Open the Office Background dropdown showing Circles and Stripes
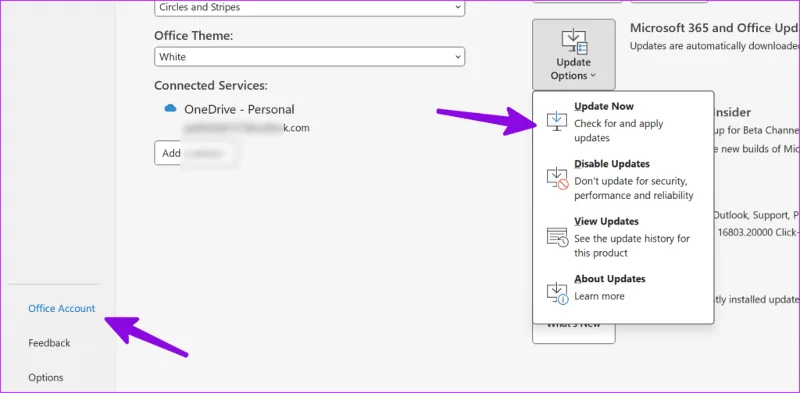Screen dimensions: 800x393 (309, 8)
